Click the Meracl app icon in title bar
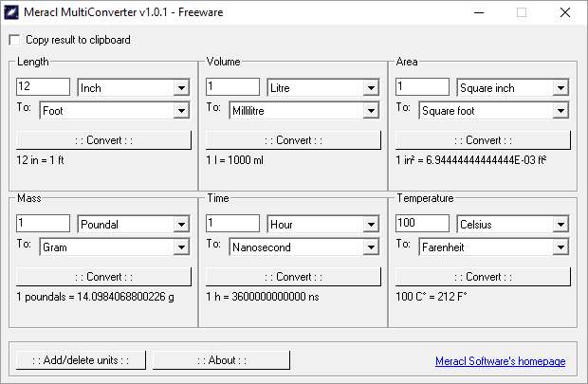The image size is (588, 384). click(11, 12)
